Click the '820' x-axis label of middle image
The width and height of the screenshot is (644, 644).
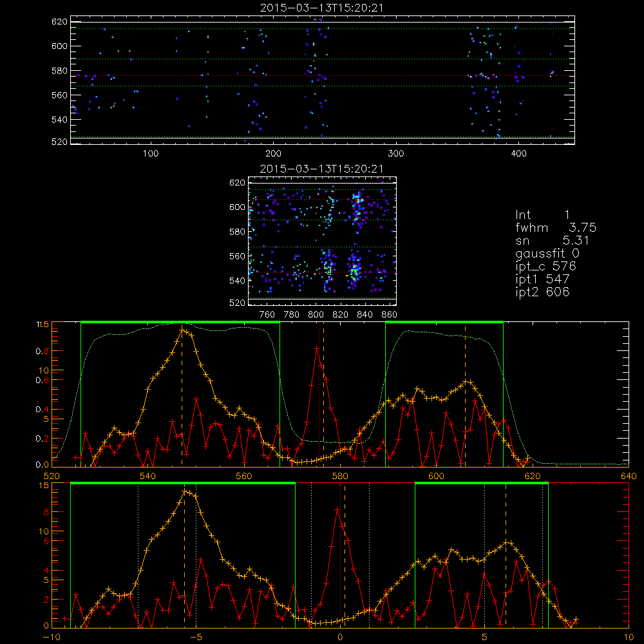(x=341, y=315)
